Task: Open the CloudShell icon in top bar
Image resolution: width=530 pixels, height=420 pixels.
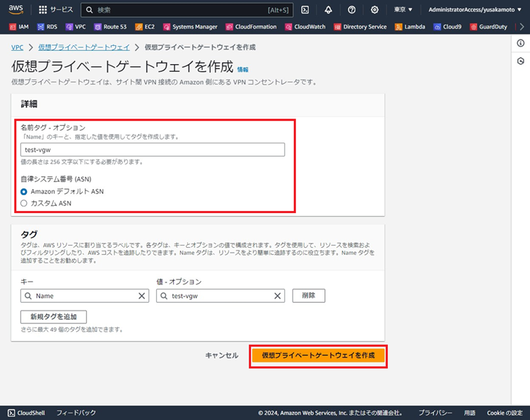Action: pos(305,10)
